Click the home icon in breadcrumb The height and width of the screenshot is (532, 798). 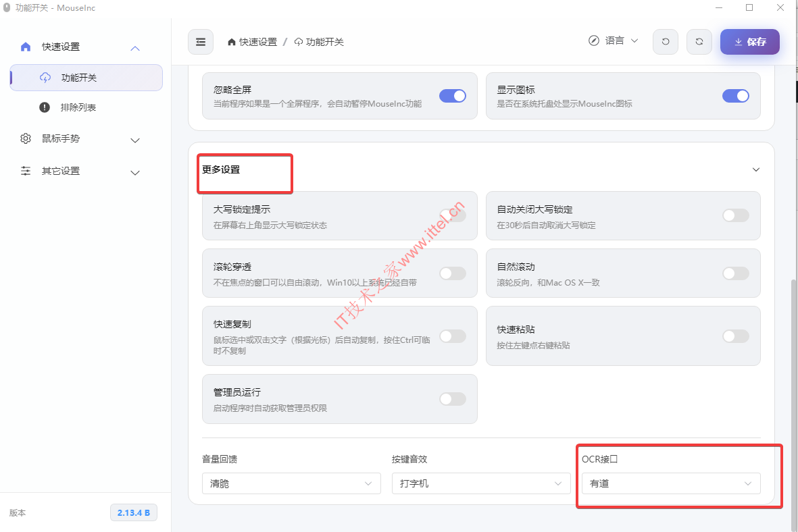pos(232,42)
